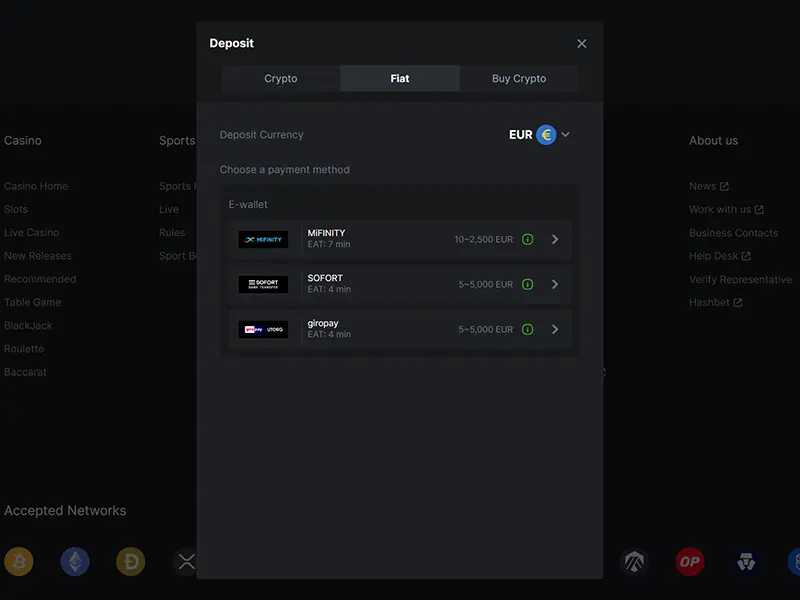Switch to the Crypto tab
The image size is (800, 600).
281,79
